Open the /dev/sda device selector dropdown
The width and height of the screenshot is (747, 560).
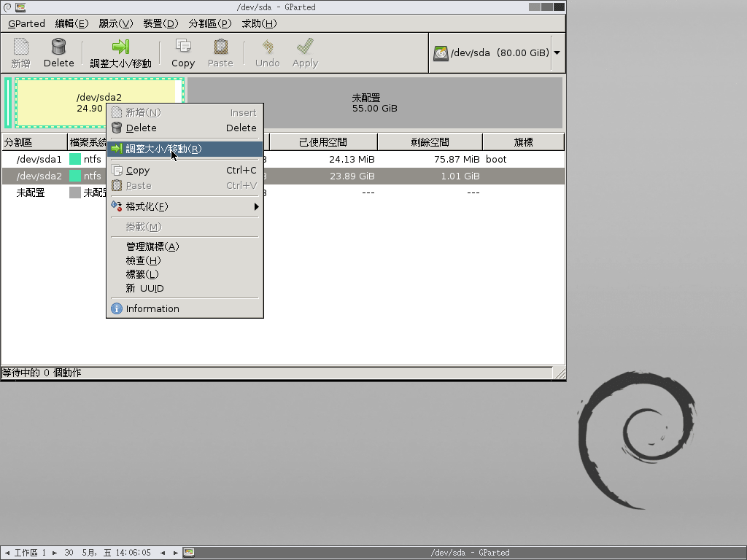[557, 52]
